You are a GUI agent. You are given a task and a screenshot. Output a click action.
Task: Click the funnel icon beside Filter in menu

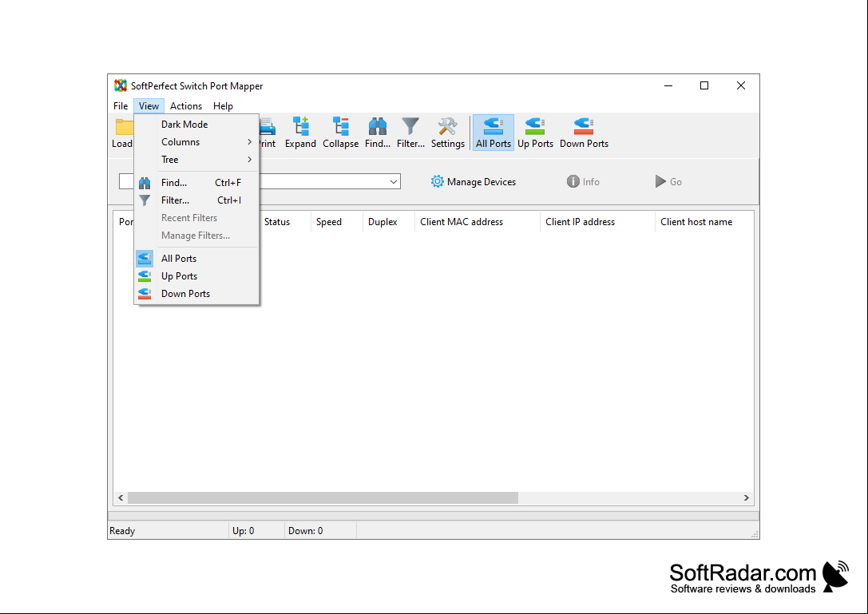[x=145, y=200]
